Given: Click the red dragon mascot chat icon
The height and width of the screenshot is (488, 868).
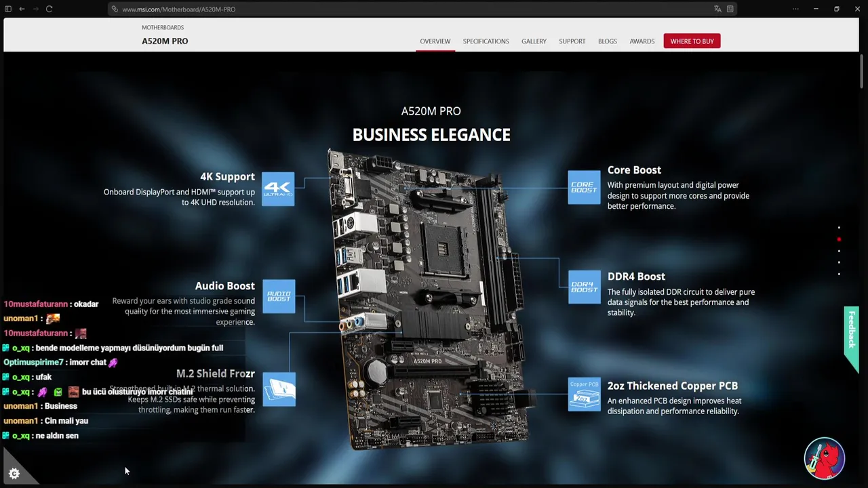Looking at the screenshot, I should (x=825, y=459).
